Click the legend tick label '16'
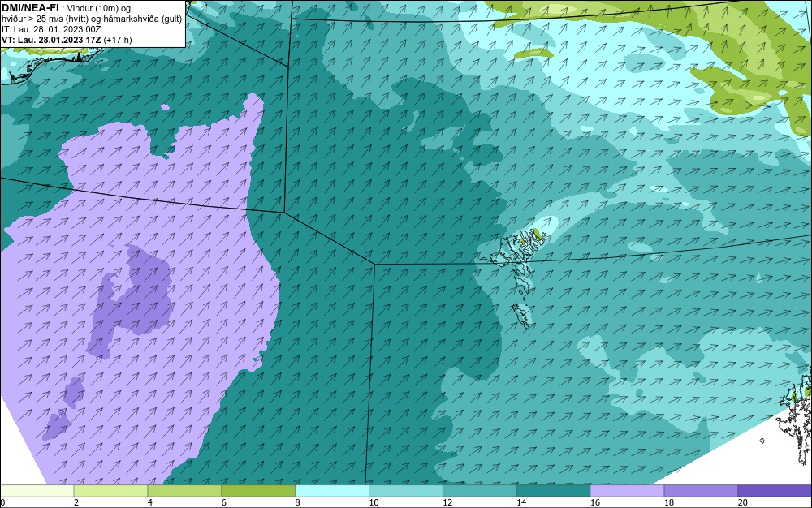 595,502
